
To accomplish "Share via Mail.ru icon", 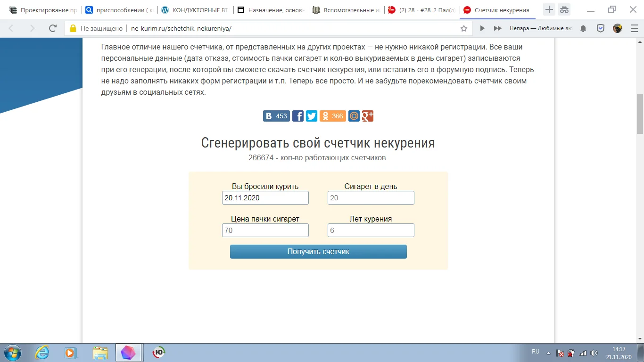I will point(354,115).
